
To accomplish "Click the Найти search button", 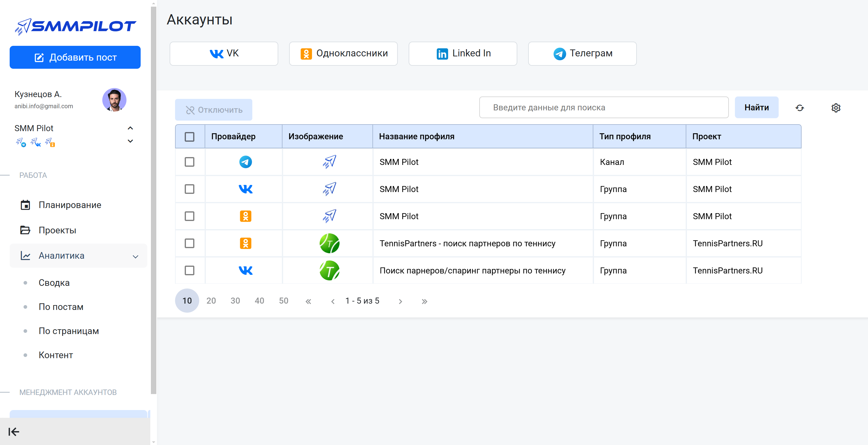I will [x=756, y=107].
